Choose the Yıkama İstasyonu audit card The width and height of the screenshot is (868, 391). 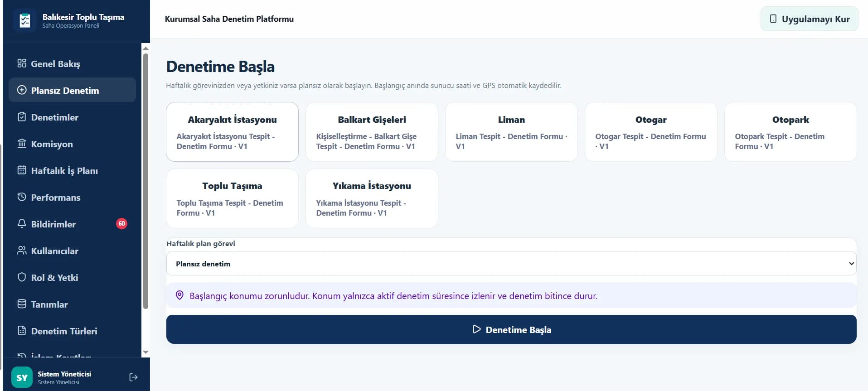click(372, 198)
